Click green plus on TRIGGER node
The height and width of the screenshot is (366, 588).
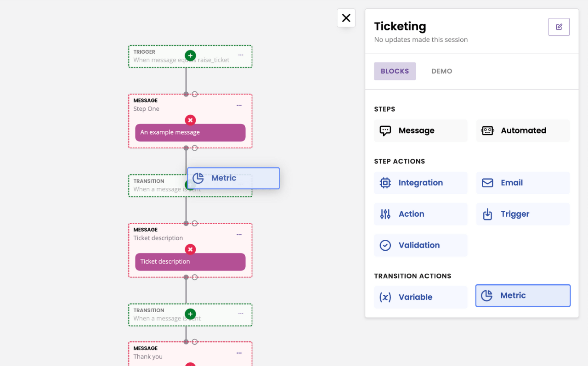(190, 56)
